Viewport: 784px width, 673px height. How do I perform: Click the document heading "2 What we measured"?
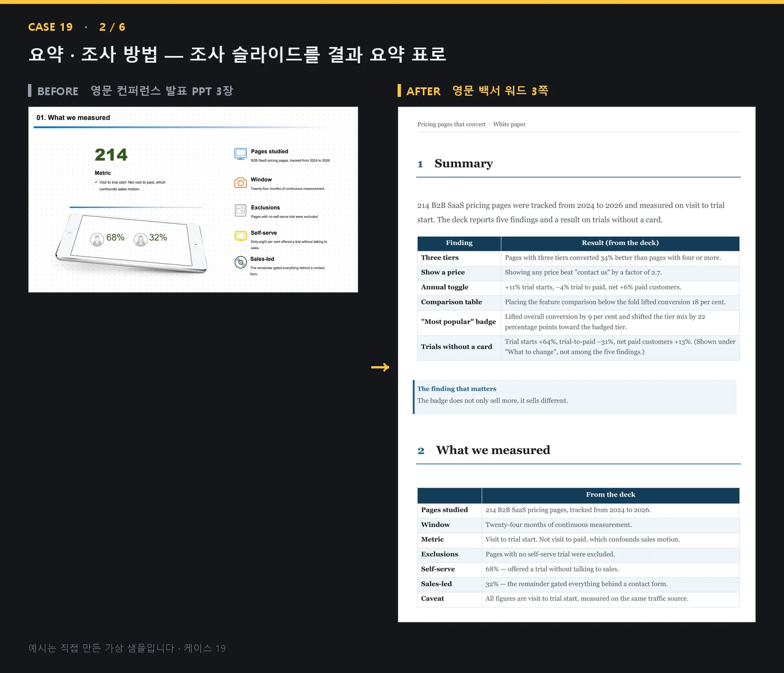[484, 450]
